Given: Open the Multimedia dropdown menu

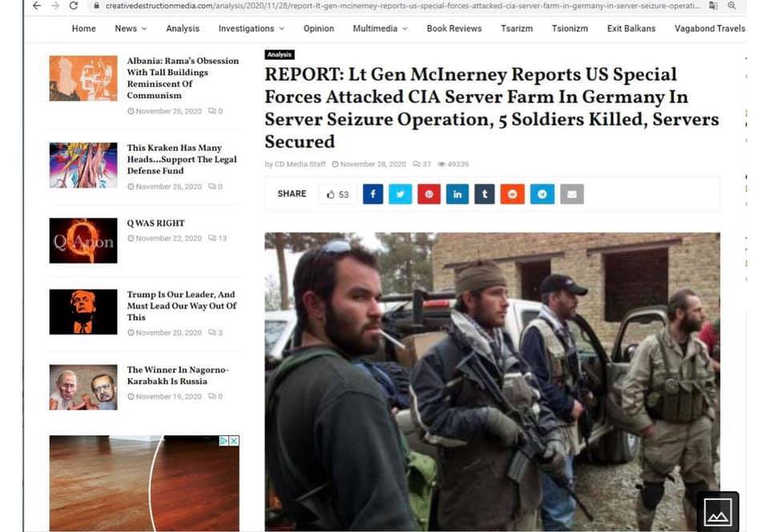Looking at the screenshot, I should 380,28.
